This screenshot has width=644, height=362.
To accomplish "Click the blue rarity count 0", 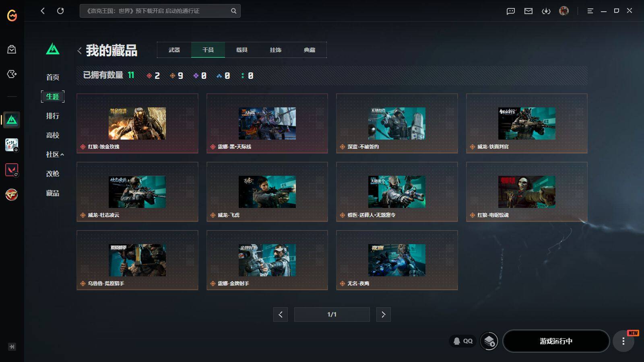I will [x=223, y=76].
